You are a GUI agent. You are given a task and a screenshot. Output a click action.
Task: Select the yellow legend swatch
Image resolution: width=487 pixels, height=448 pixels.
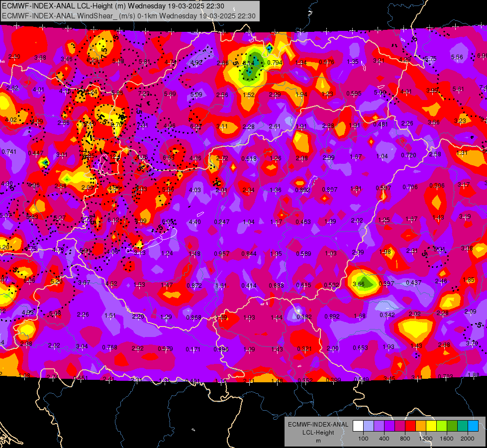431,426
